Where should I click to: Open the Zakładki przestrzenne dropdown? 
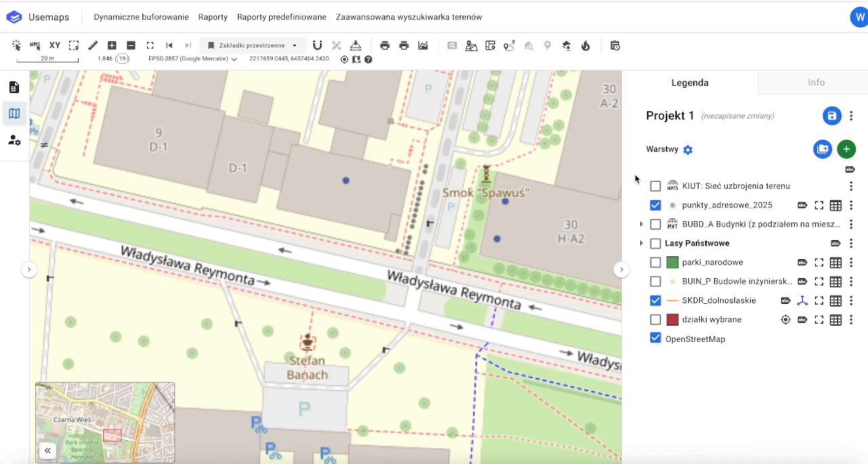tap(252, 45)
